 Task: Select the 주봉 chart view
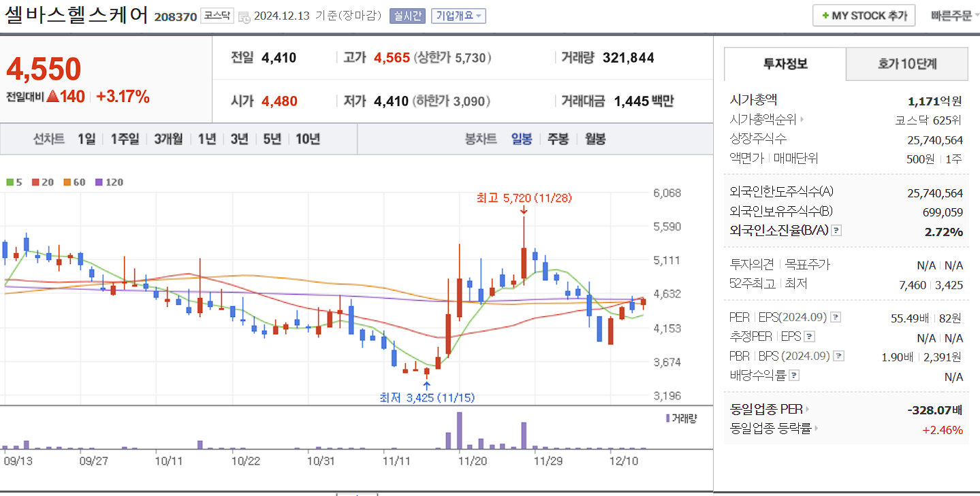tap(557, 139)
